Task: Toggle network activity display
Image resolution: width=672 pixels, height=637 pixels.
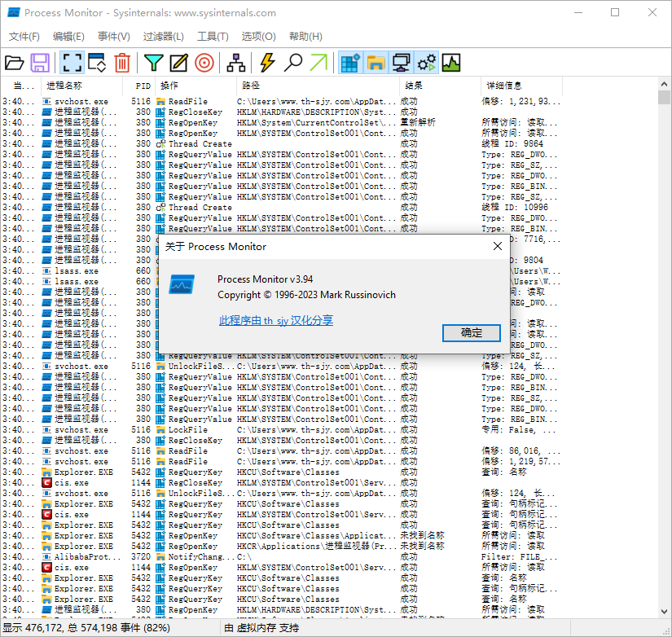Action: click(x=401, y=63)
